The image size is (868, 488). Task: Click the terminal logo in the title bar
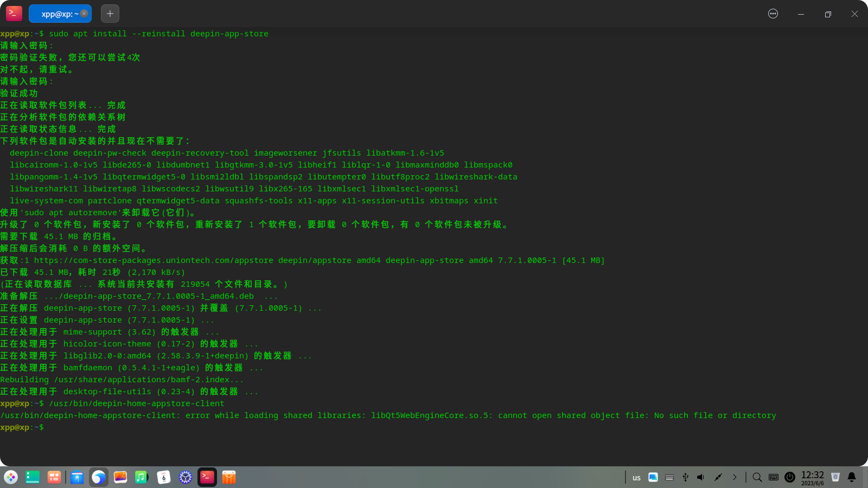(x=14, y=14)
